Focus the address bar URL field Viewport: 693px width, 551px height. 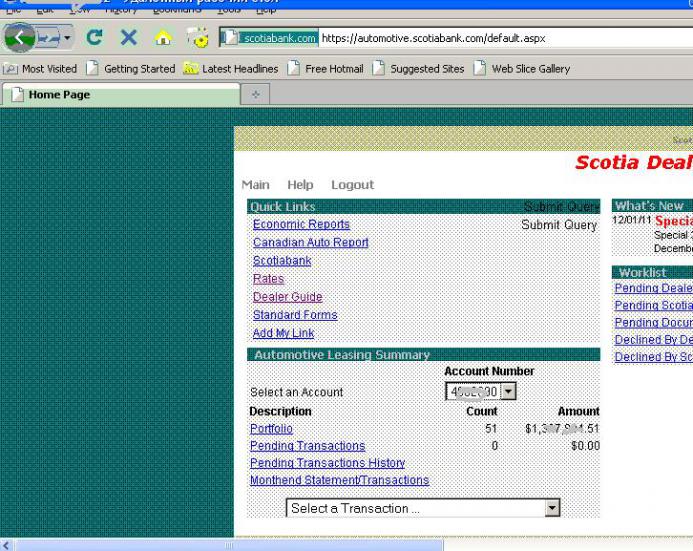pos(504,38)
